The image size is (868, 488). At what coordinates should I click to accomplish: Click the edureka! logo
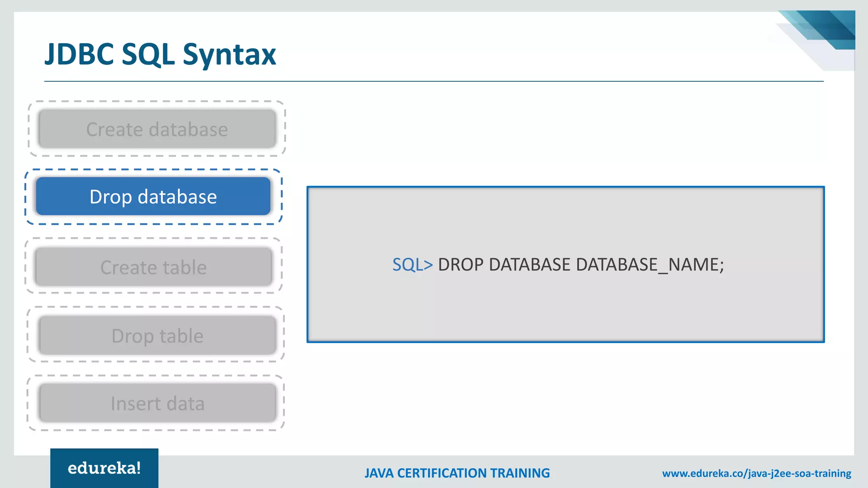[104, 468]
